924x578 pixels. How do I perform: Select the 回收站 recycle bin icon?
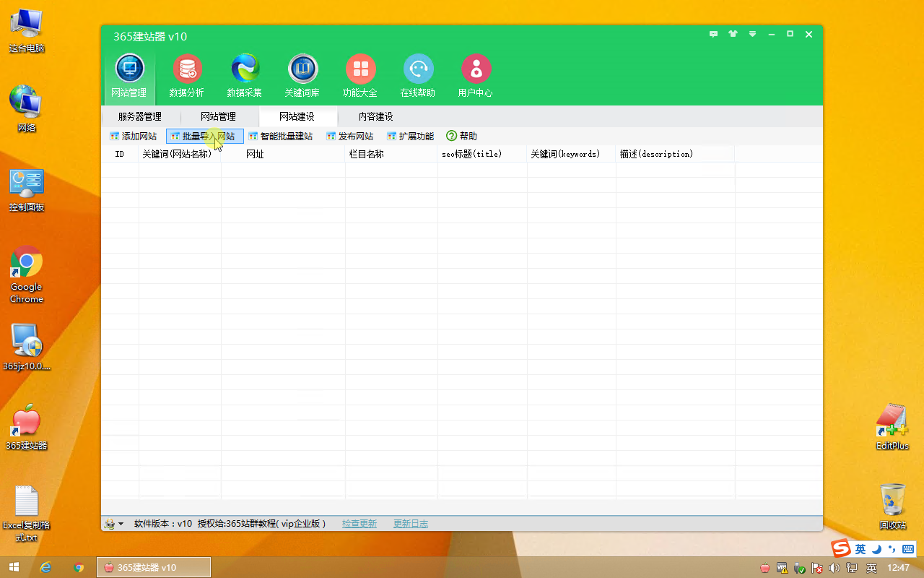tap(892, 506)
